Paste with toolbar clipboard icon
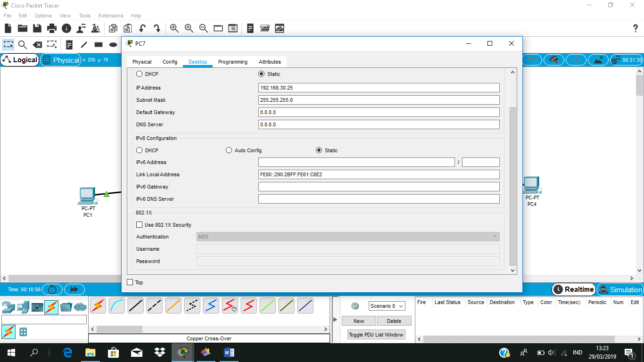 click(128, 28)
